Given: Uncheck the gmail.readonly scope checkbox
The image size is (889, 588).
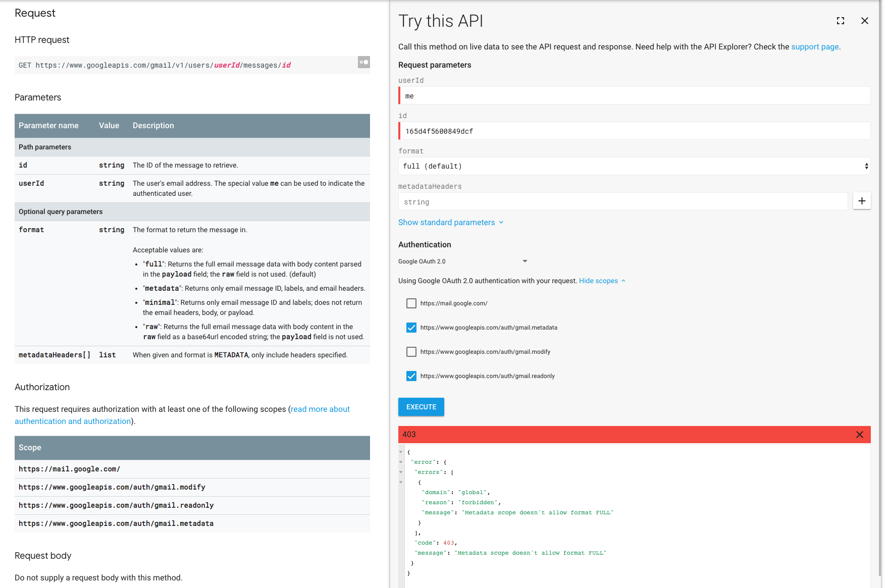Looking at the screenshot, I should click(411, 376).
